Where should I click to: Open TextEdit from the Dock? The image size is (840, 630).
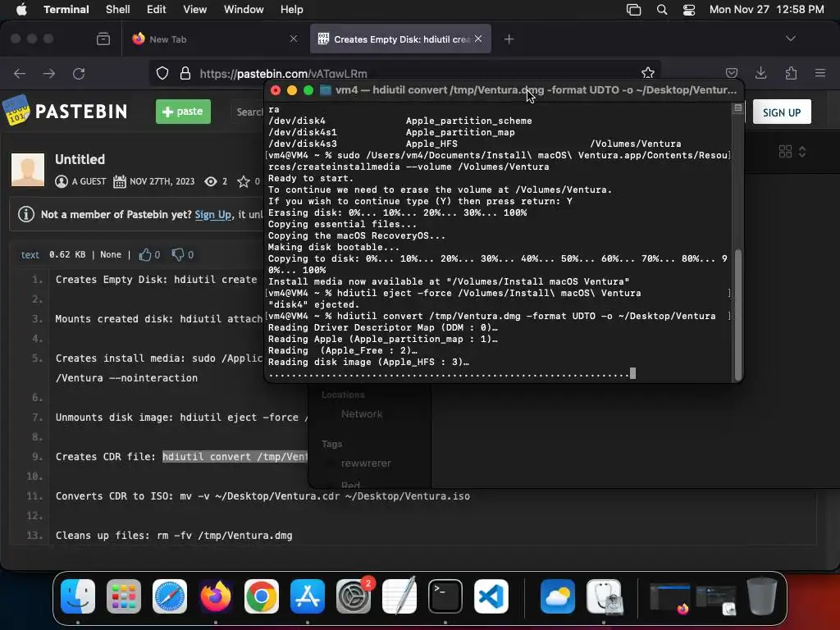(x=399, y=596)
